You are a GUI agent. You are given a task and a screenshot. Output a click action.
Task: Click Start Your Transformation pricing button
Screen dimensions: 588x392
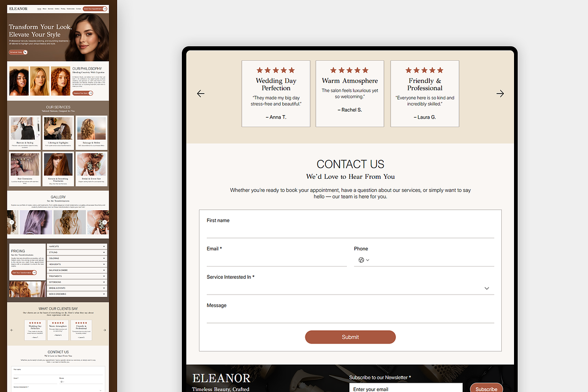tap(24, 272)
